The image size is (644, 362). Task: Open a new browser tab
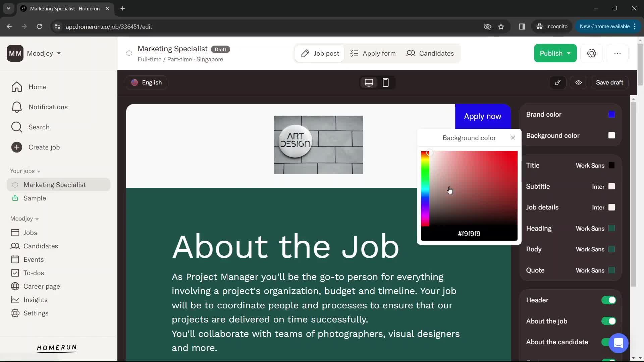click(123, 8)
